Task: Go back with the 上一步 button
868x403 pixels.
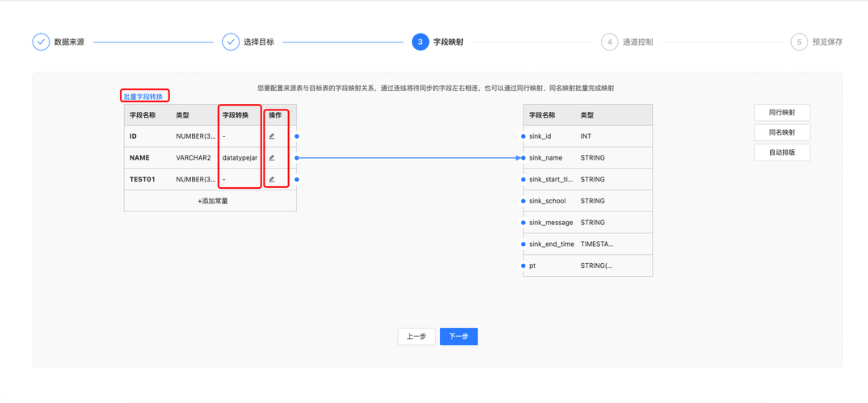Action: point(416,336)
